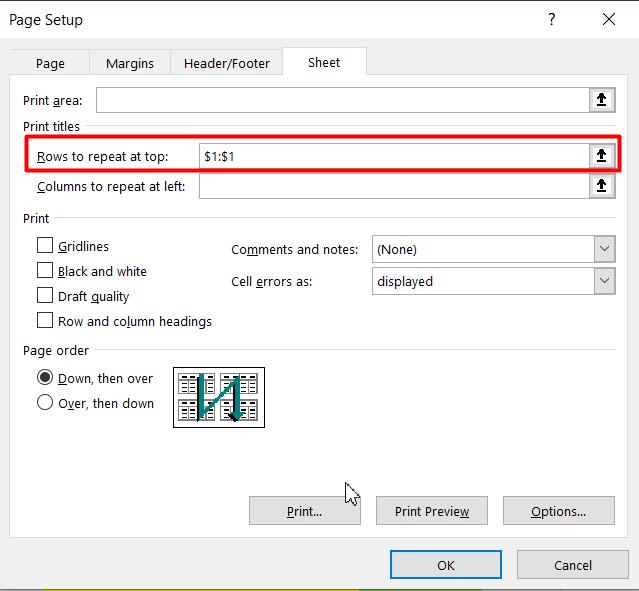The width and height of the screenshot is (639, 591).
Task: Close the Page Setup dialog
Action: (609, 19)
